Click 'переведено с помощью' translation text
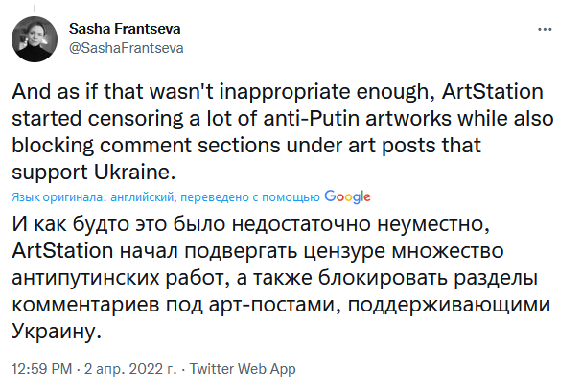The height and width of the screenshot is (392, 582). click(x=249, y=196)
